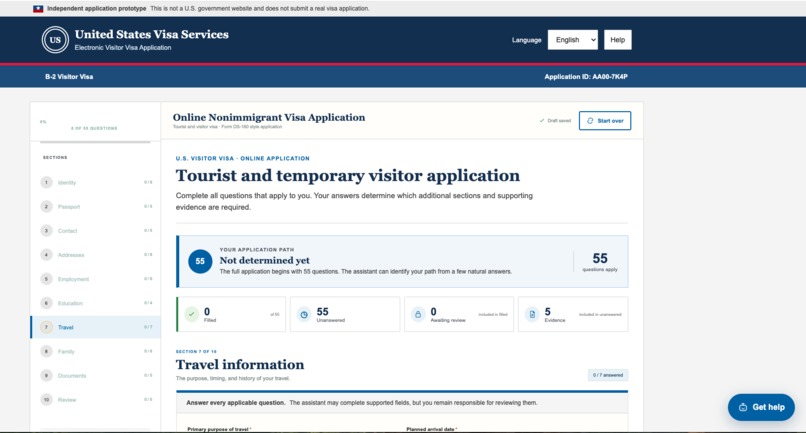Viewport: 806px width, 433px height.
Task: Click the Tourist and temporary visitor application heading
Action: pos(347,176)
